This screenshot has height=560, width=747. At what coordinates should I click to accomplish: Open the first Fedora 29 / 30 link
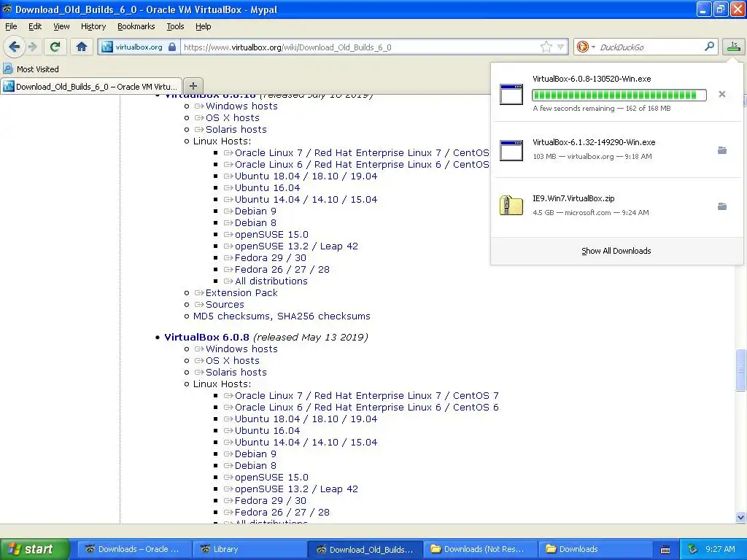(270, 257)
